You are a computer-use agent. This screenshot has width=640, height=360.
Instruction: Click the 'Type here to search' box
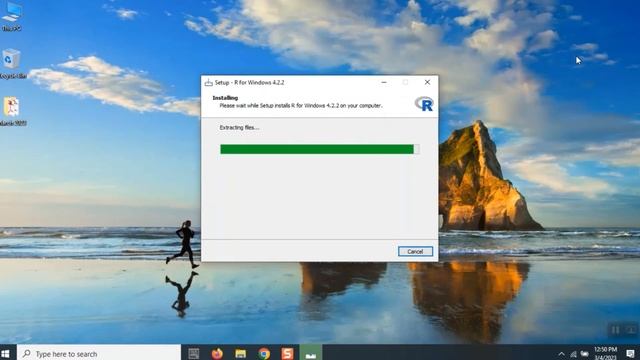point(99,353)
